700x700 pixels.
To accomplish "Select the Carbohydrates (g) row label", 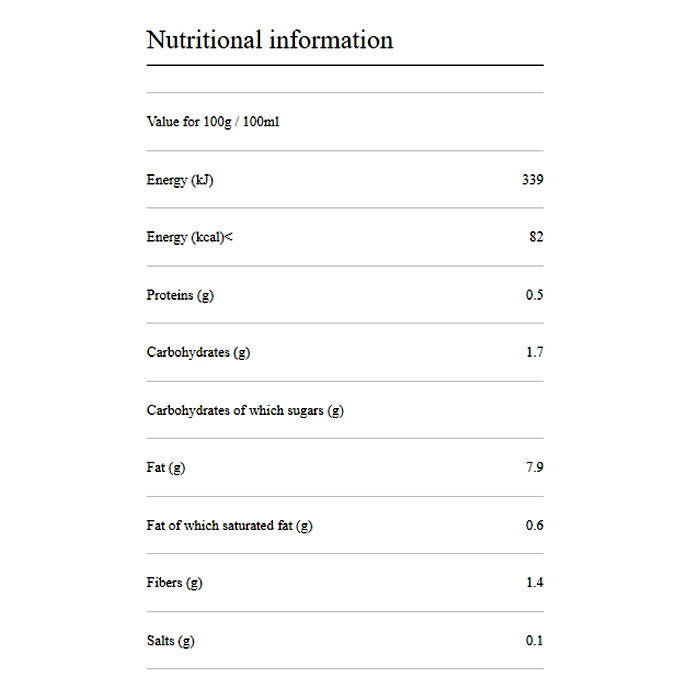I will 198,352.
